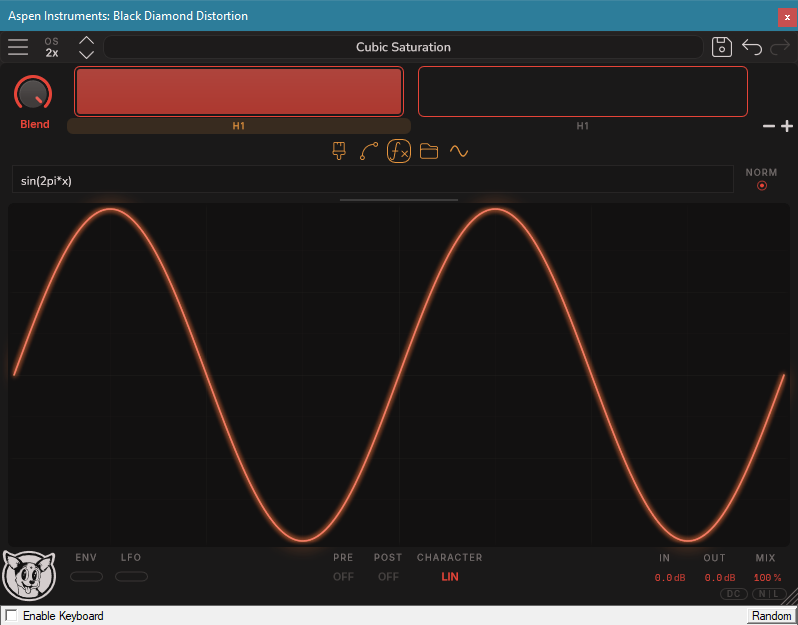This screenshot has height=625, width=798.
Task: Select previous preset with up chevron
Action: tap(87, 40)
